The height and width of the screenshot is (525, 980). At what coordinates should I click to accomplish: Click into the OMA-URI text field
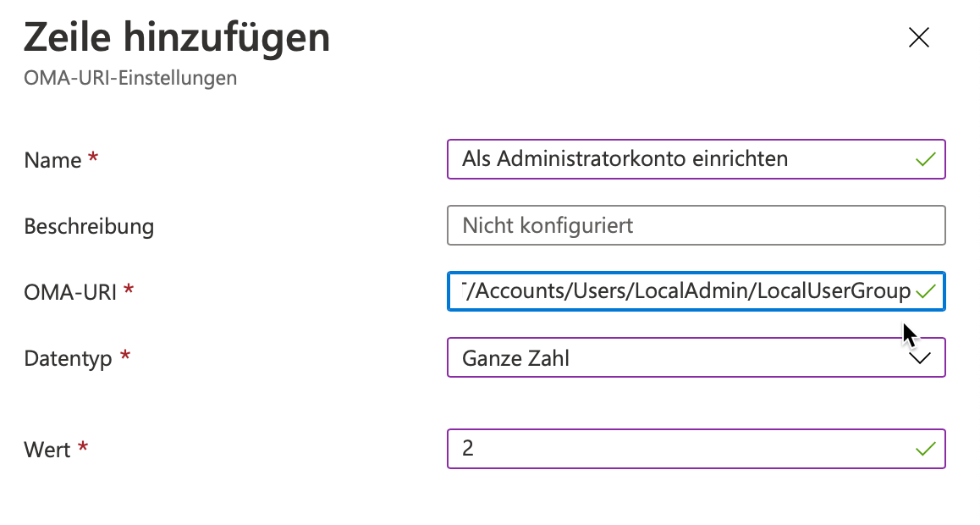pyautogui.click(x=677, y=291)
